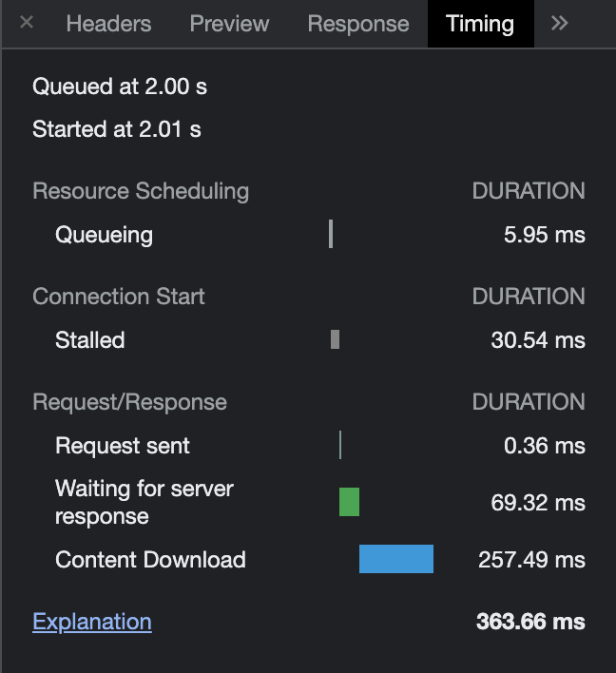The image size is (616, 673).
Task: Click the Request sent timing marker
Action: [x=340, y=445]
